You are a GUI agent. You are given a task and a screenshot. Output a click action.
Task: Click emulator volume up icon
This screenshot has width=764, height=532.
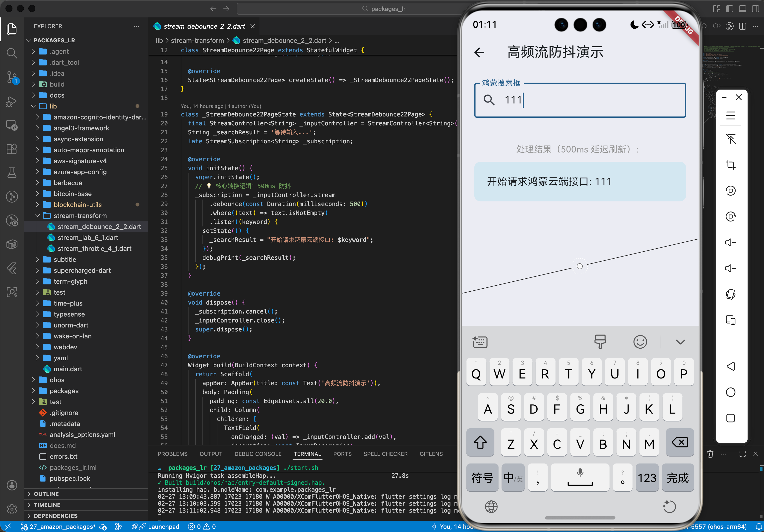click(x=730, y=242)
